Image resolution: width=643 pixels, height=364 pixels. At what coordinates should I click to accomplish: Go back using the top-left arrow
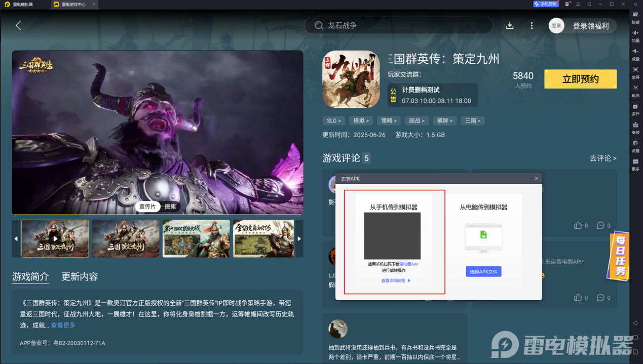(18, 25)
